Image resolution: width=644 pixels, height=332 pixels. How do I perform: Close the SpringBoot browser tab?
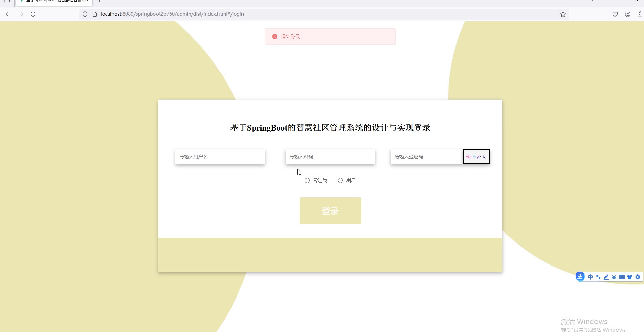click(87, 1)
